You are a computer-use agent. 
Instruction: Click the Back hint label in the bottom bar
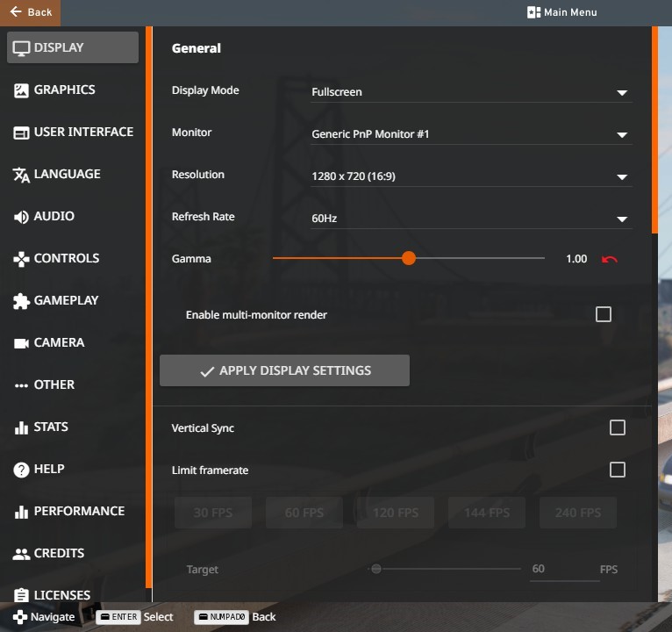click(264, 617)
